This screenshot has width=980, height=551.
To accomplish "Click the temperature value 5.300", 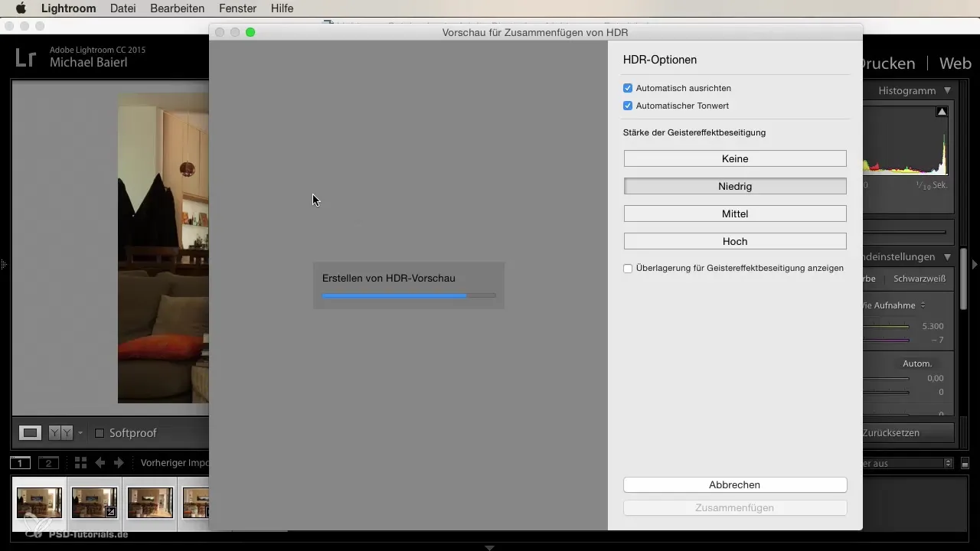I will pyautogui.click(x=932, y=327).
